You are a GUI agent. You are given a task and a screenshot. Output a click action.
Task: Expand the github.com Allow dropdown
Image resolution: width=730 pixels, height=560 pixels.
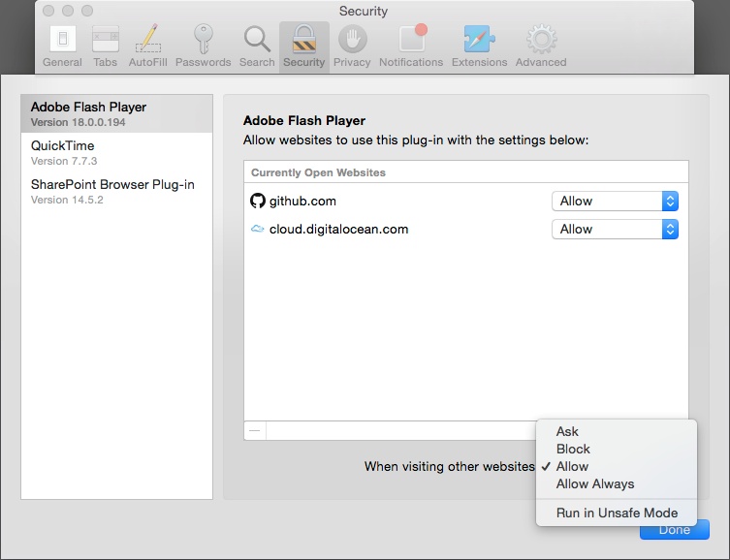coord(615,201)
